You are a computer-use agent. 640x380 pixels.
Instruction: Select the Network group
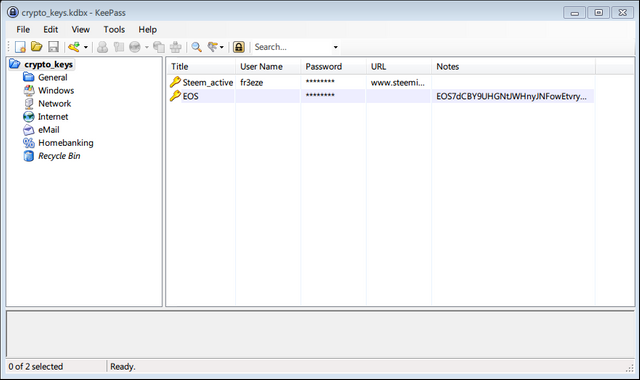click(x=55, y=104)
